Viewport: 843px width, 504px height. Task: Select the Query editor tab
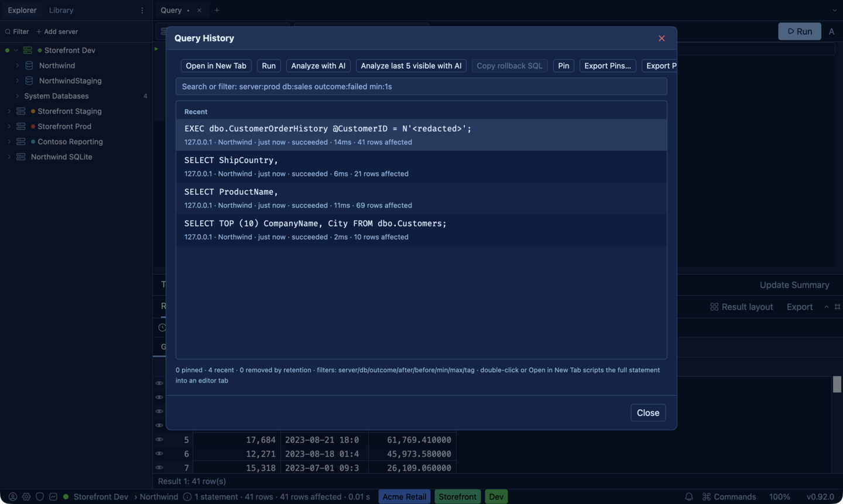tap(171, 10)
